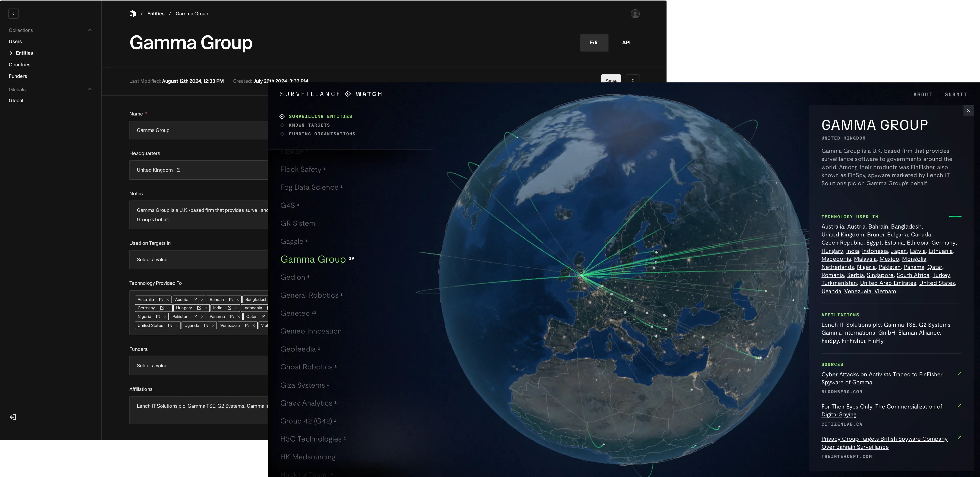Open the edit icon on the Hungary tag
This screenshot has height=477, width=980.
tap(199, 308)
